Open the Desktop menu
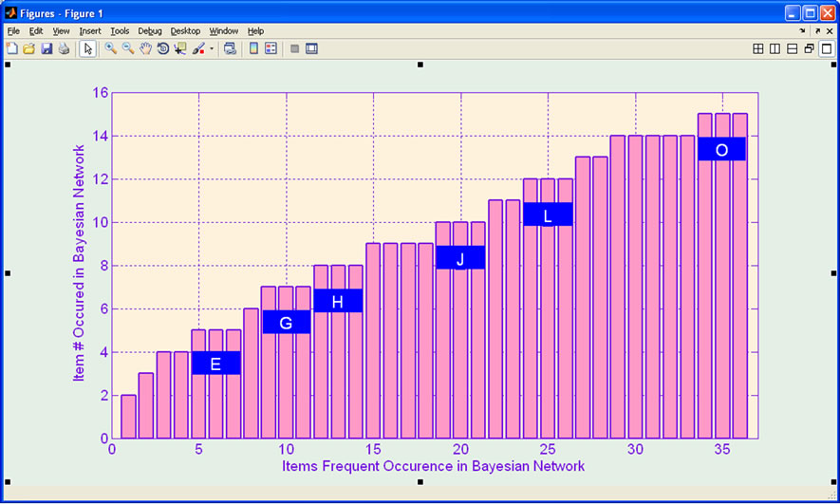 point(185,31)
